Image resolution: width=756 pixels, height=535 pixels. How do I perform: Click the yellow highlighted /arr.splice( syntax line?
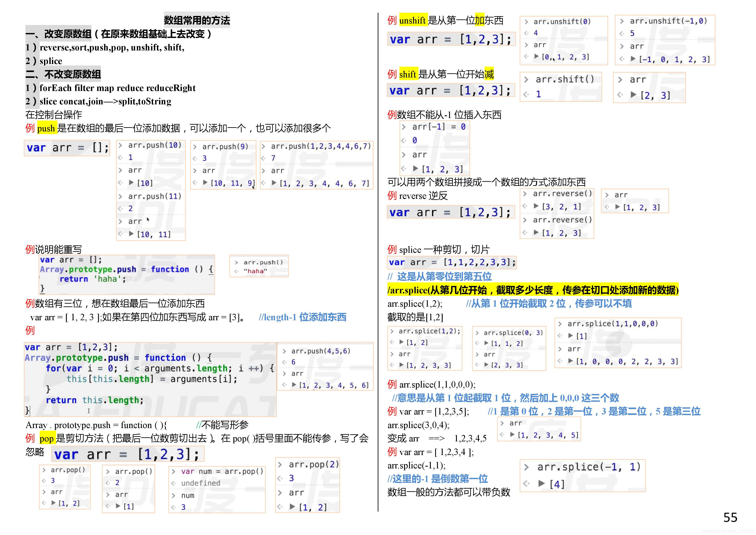[x=533, y=290]
